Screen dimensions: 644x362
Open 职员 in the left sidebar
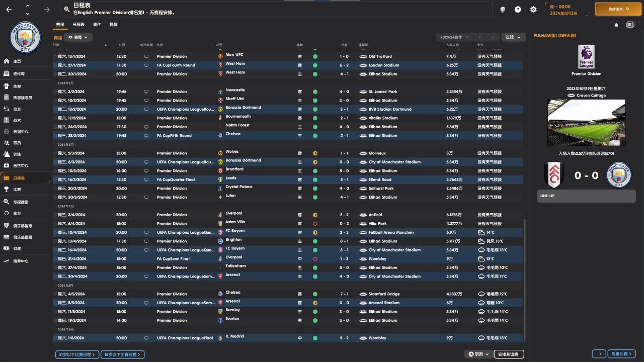pyautogui.click(x=25, y=143)
